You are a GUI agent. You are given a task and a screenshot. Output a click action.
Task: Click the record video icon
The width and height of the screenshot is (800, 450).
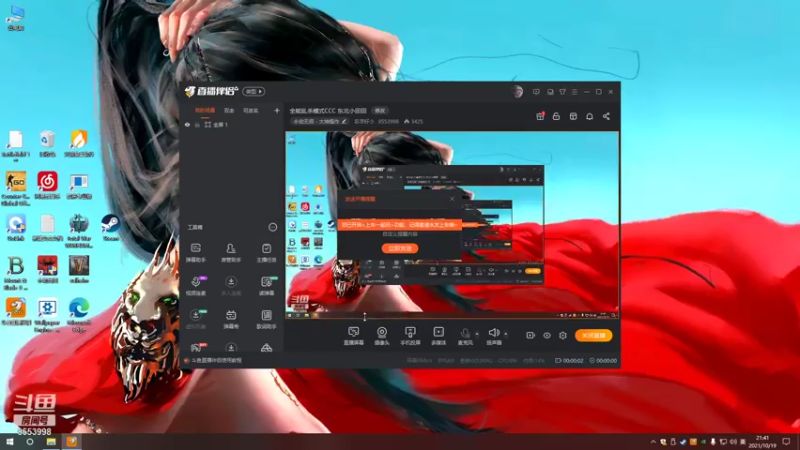coord(530,335)
